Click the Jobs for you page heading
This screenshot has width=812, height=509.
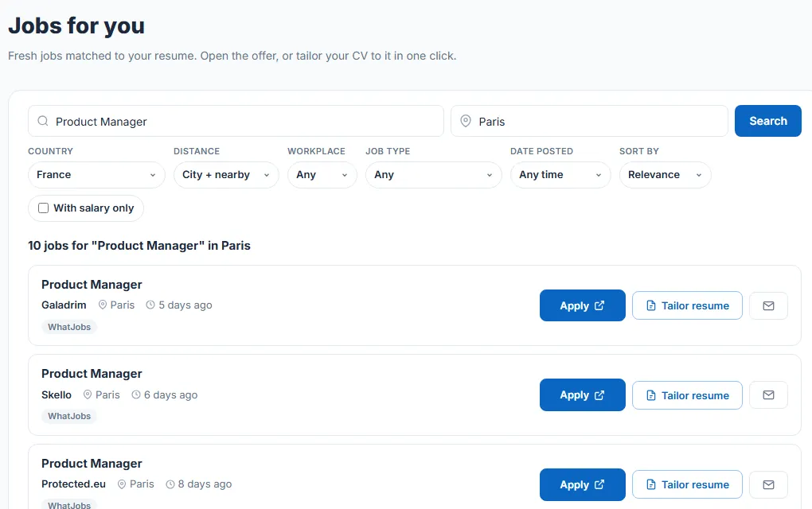click(76, 26)
